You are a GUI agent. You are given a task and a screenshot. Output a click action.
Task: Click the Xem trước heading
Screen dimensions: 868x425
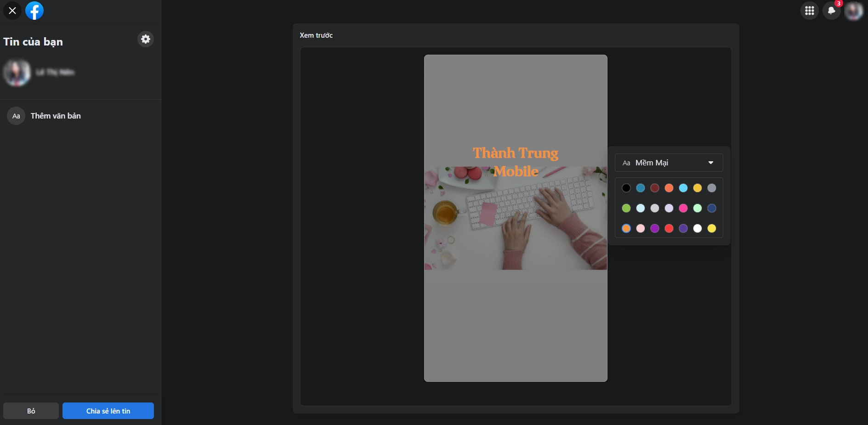pos(316,35)
